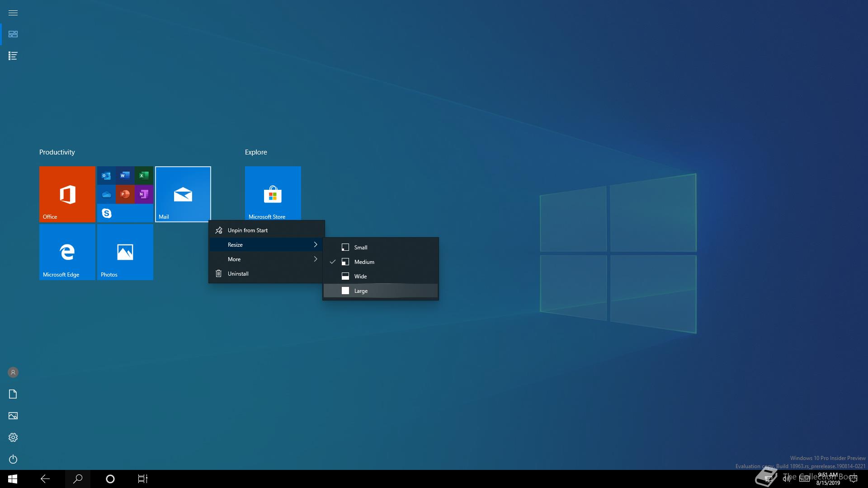Launch Microsoft Edge tile
This screenshot has height=488, width=868.
coord(67,252)
